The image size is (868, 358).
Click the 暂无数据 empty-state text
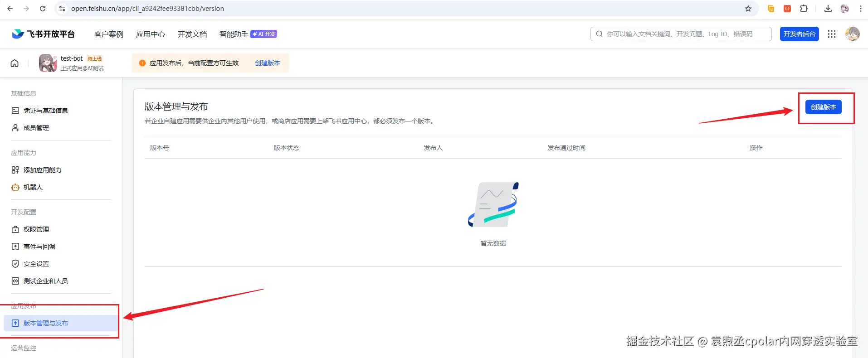[493, 243]
